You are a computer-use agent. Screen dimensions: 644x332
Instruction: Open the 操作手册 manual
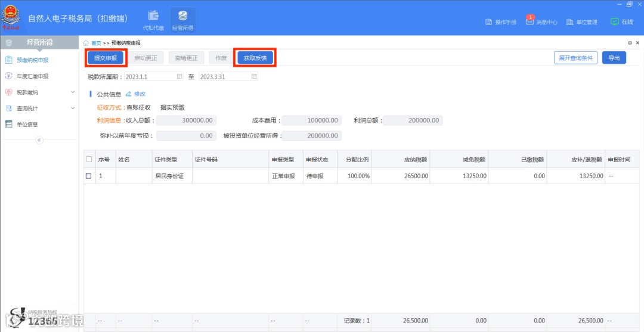[501, 22]
